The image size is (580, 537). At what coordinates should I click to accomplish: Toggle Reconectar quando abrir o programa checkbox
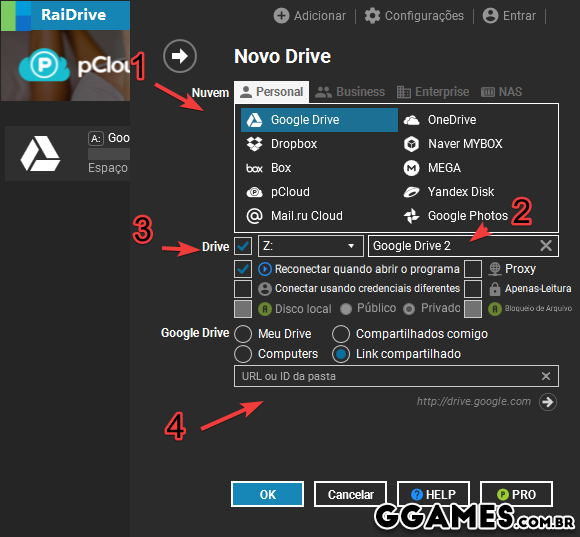pyautogui.click(x=243, y=269)
